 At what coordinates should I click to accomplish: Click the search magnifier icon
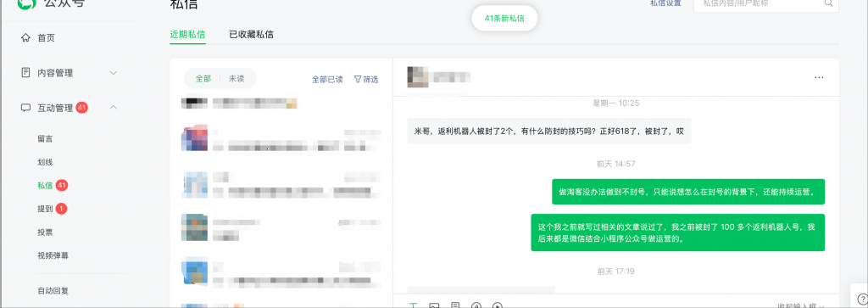point(829,3)
